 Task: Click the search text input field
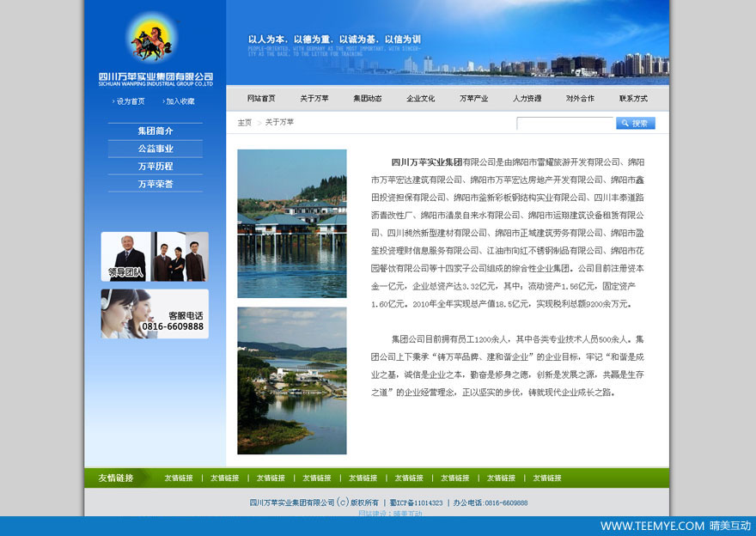(x=564, y=124)
